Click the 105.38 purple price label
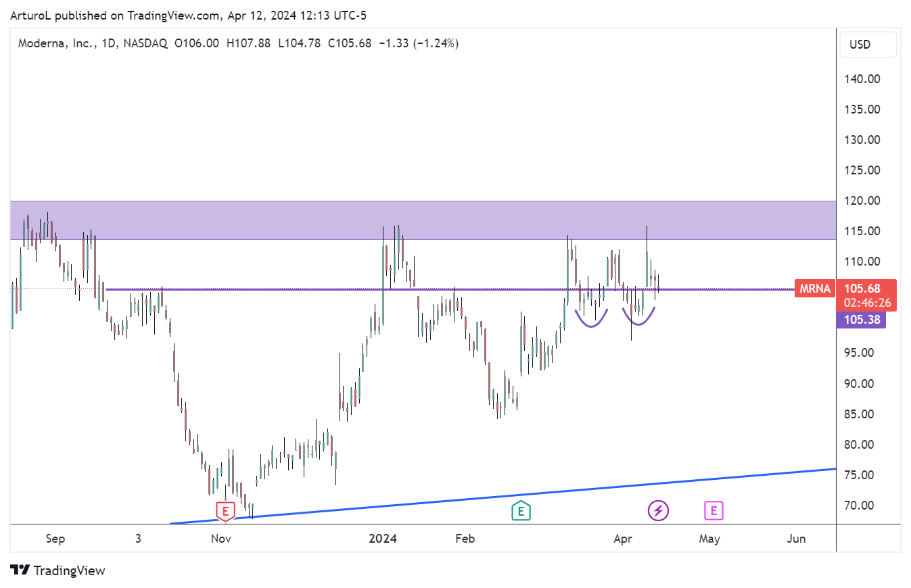 861,320
